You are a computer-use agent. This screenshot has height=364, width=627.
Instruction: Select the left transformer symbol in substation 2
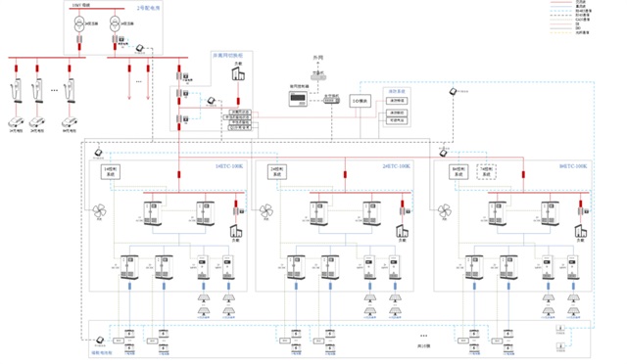[x=79, y=24]
